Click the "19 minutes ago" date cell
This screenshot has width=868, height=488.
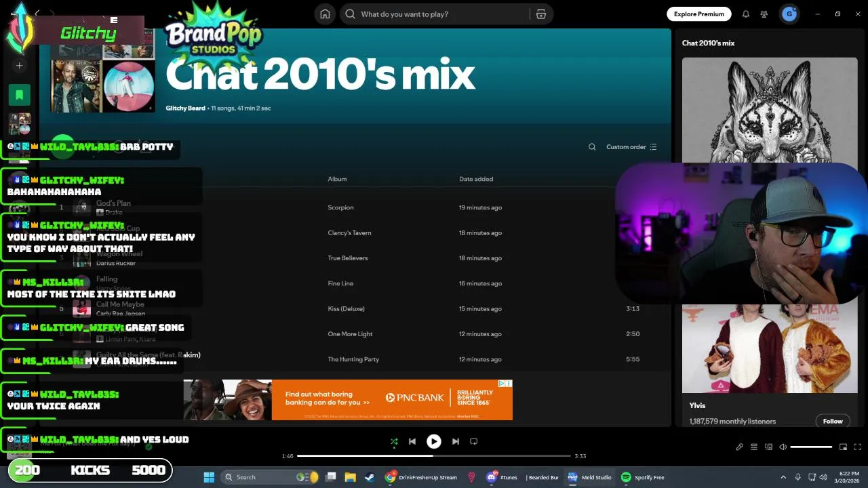480,207
